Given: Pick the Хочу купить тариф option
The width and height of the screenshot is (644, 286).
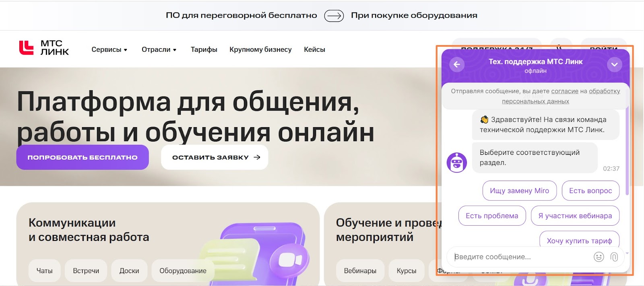Looking at the screenshot, I should 579,240.
